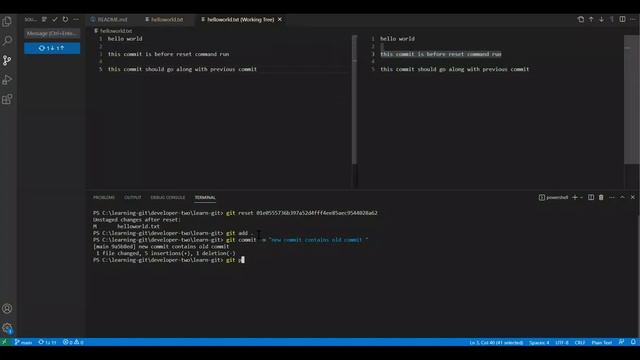Open the Search view in activity bar
This screenshot has width=640, height=360.
tap(7, 40)
